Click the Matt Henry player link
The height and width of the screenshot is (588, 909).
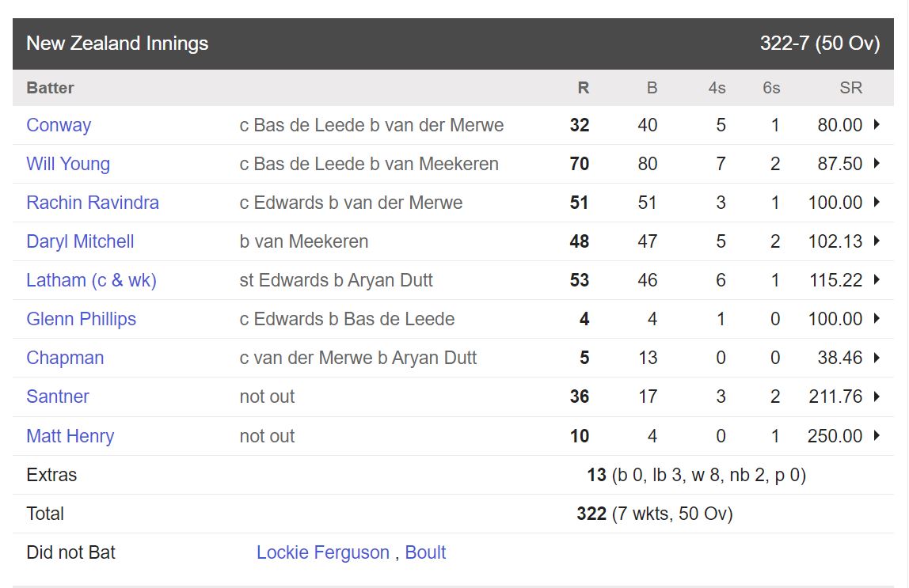[70, 436]
